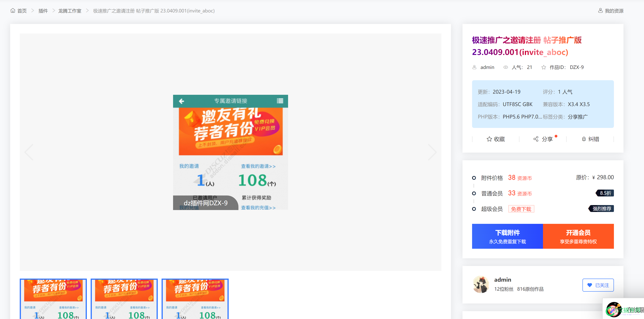The width and height of the screenshot is (644, 319).
Task: Click the 收藏 favorite star button
Action: 496,139
